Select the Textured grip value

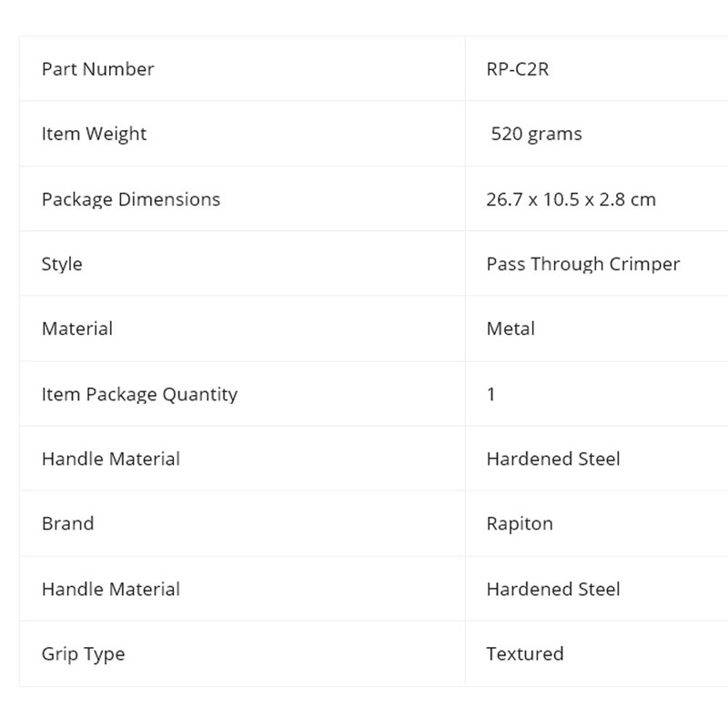click(525, 653)
